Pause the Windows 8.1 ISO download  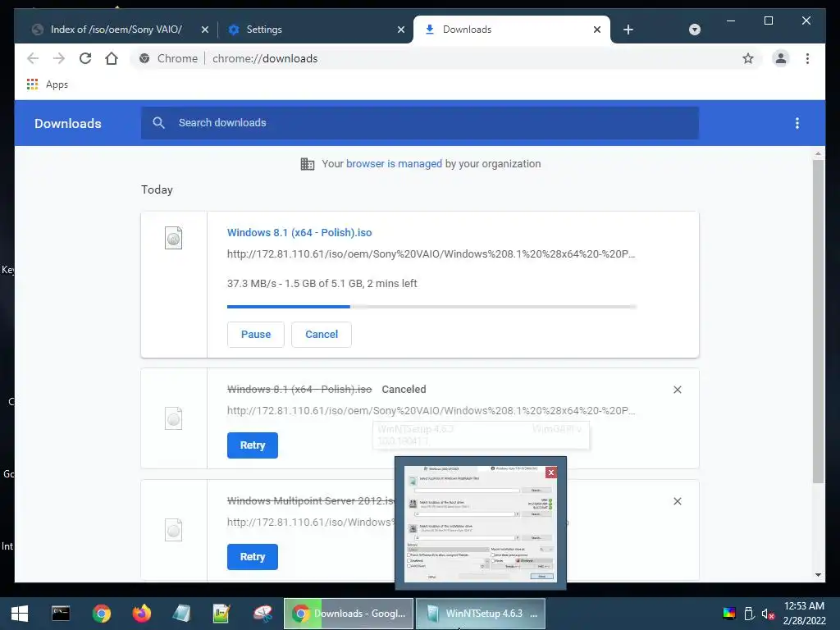tap(256, 335)
